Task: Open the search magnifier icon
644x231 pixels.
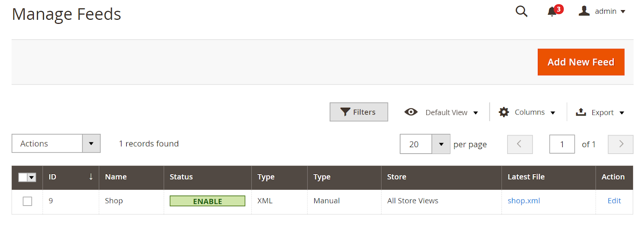Action: click(521, 11)
